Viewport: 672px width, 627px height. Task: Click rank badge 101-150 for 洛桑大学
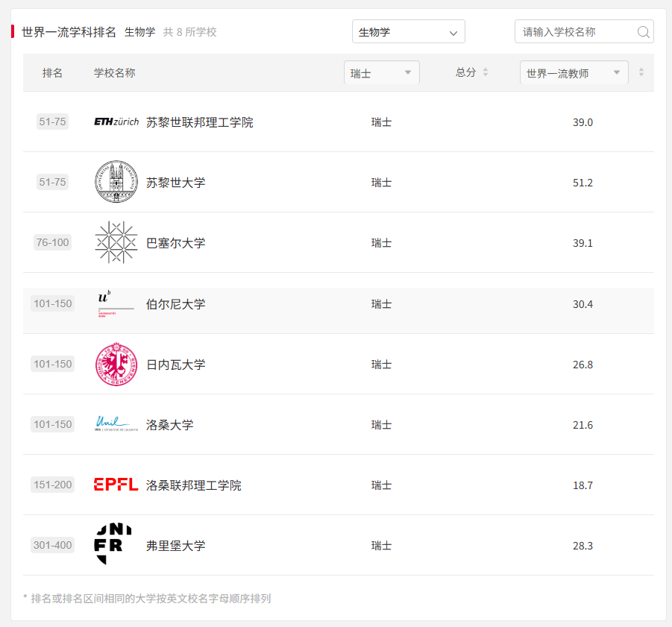52,424
